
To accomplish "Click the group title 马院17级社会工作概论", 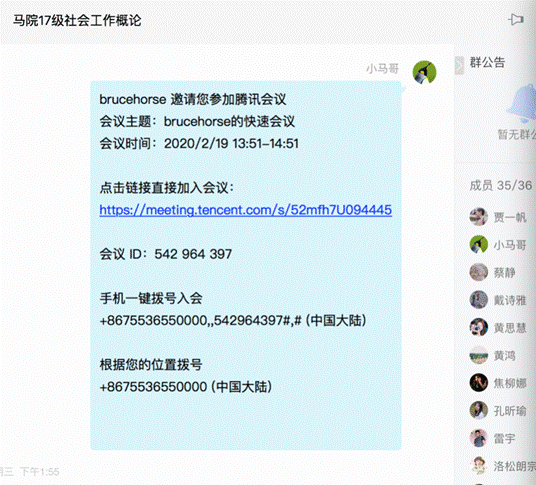I will [77, 21].
